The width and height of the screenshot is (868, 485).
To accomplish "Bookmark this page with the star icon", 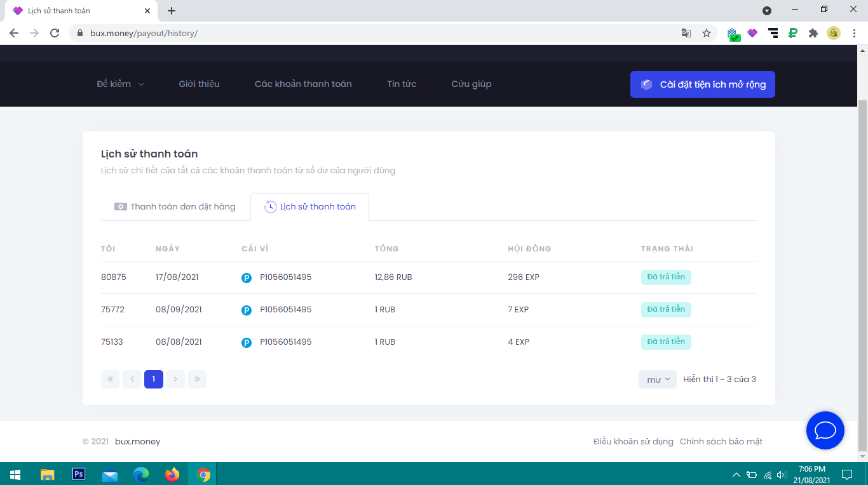I will [x=707, y=33].
